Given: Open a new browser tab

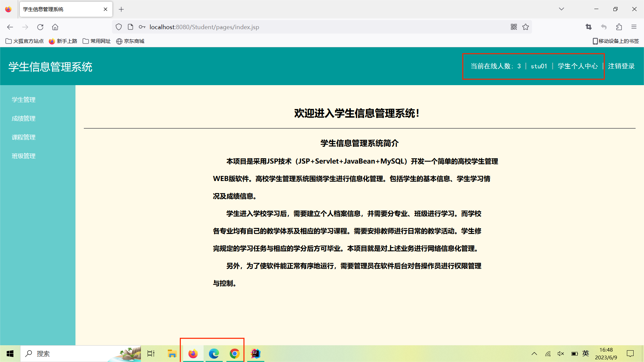Looking at the screenshot, I should (x=121, y=9).
